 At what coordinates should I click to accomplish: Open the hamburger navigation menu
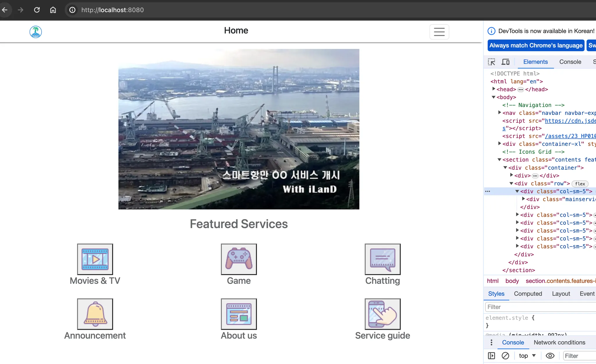[439, 32]
